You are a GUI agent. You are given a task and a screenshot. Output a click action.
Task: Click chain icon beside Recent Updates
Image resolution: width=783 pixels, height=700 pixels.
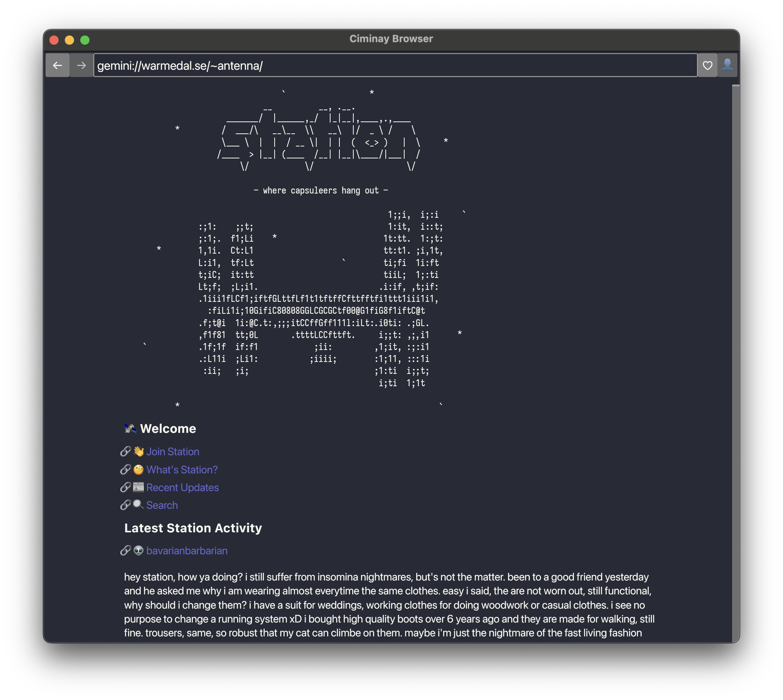pyautogui.click(x=125, y=487)
